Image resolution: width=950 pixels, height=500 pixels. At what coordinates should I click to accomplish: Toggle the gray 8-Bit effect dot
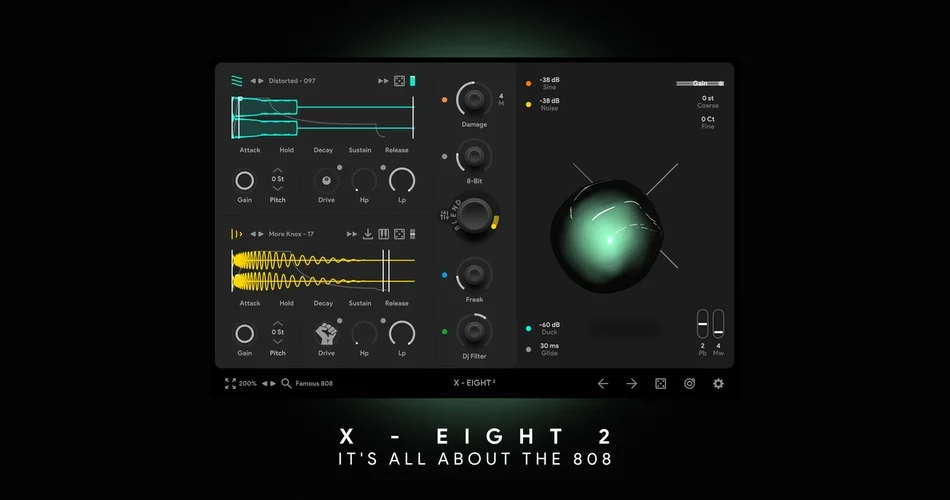[445, 156]
